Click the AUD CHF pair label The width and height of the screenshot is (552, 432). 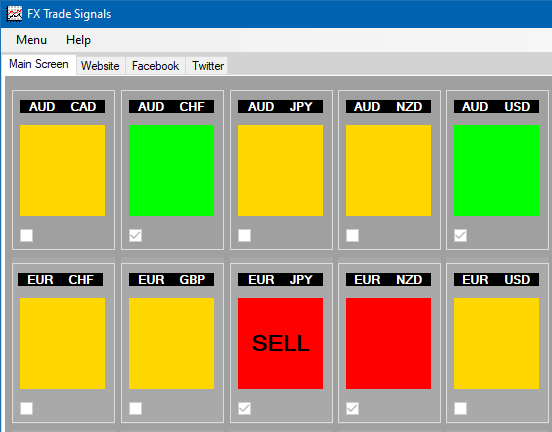tap(171, 107)
